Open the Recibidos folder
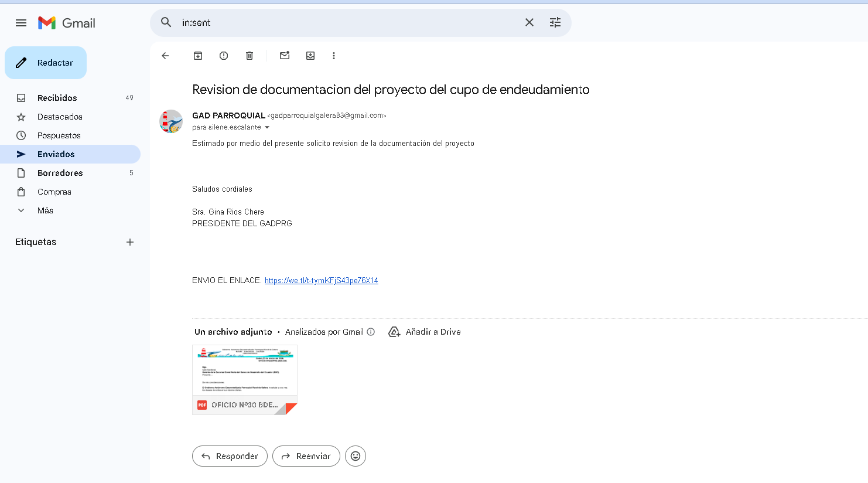Viewport: 868px width, 483px height. (57, 98)
